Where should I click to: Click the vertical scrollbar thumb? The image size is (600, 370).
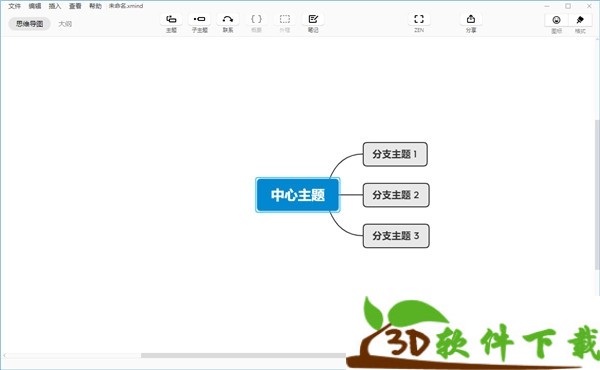[597, 194]
